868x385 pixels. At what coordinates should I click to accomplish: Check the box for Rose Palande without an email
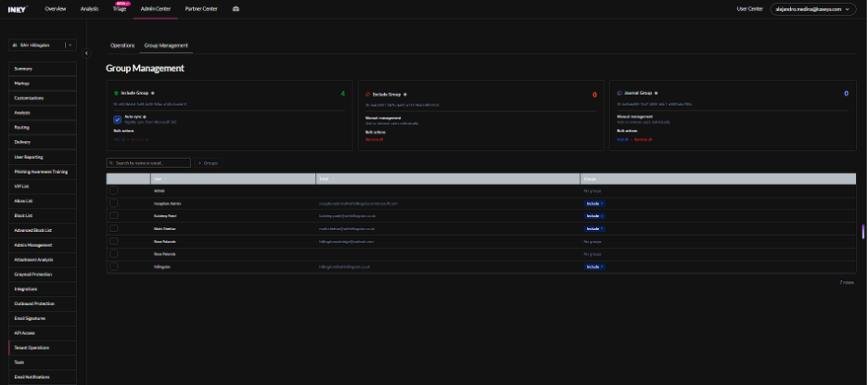click(113, 253)
